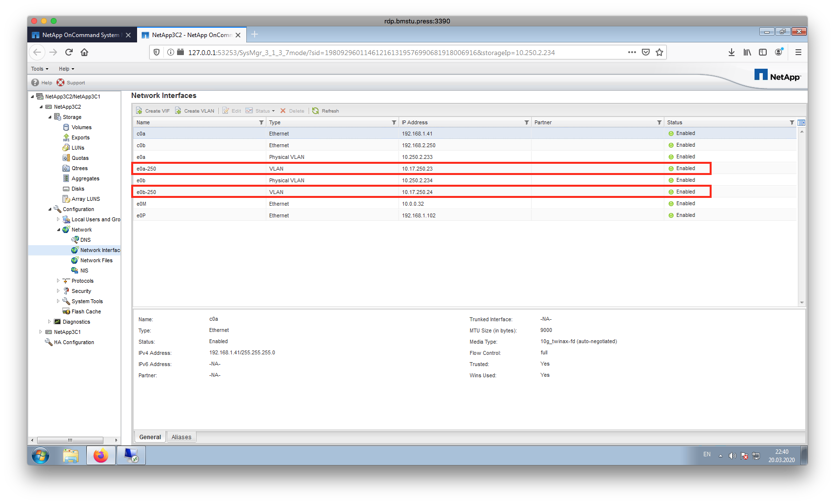This screenshot has height=504, width=835.
Task: Expand the Diagnostics tree node
Action: coord(50,322)
